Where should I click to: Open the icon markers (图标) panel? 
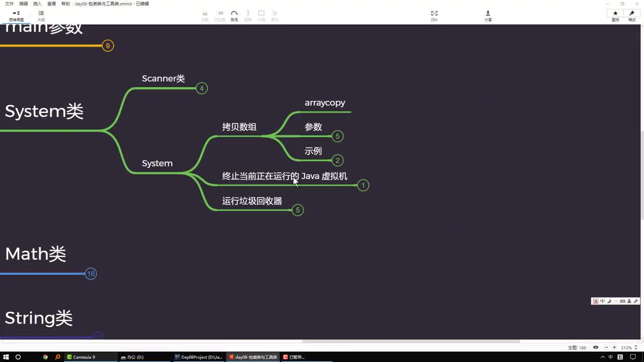tap(615, 16)
